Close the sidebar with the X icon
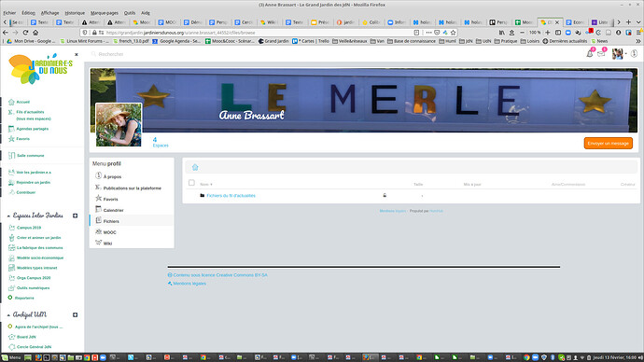Screen dimensions: 644x362 pos(77,55)
